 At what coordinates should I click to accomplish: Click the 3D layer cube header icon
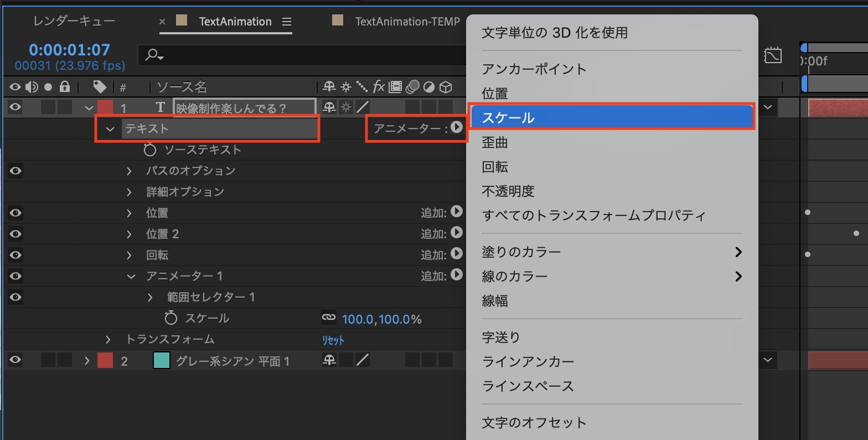(446, 87)
